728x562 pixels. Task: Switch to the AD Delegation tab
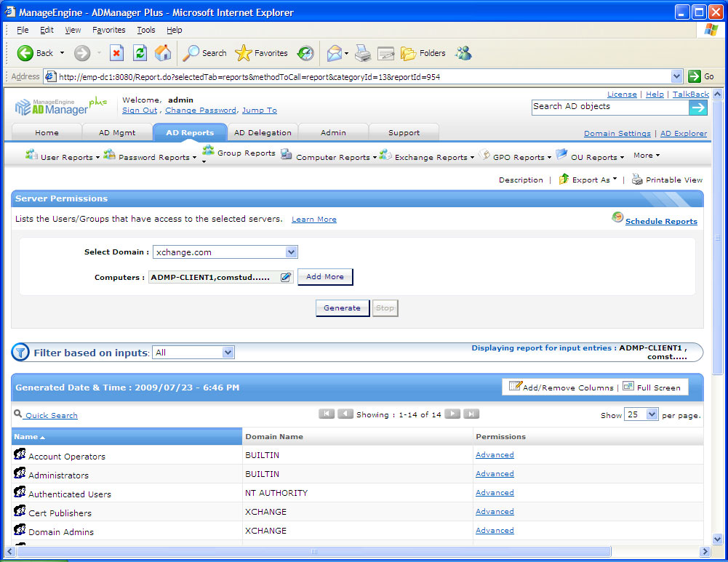[x=263, y=132]
